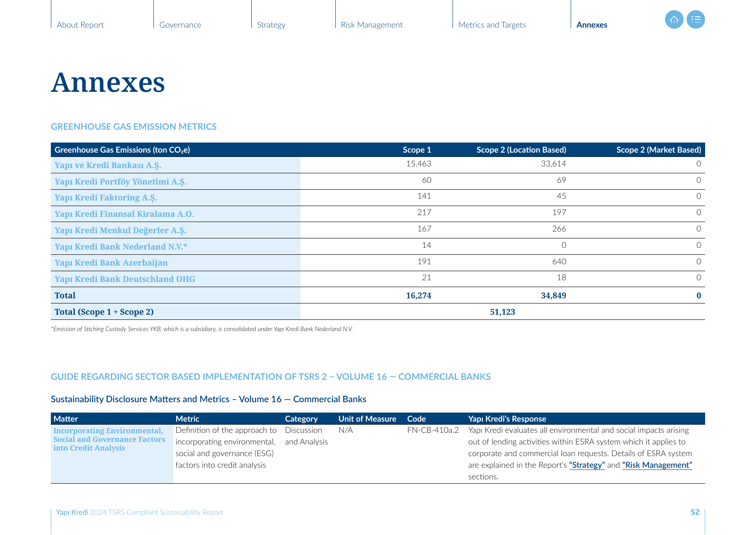Click the TSRS 2 Volume 16 Commercial Banks heading
The image size is (756, 535).
(271, 377)
